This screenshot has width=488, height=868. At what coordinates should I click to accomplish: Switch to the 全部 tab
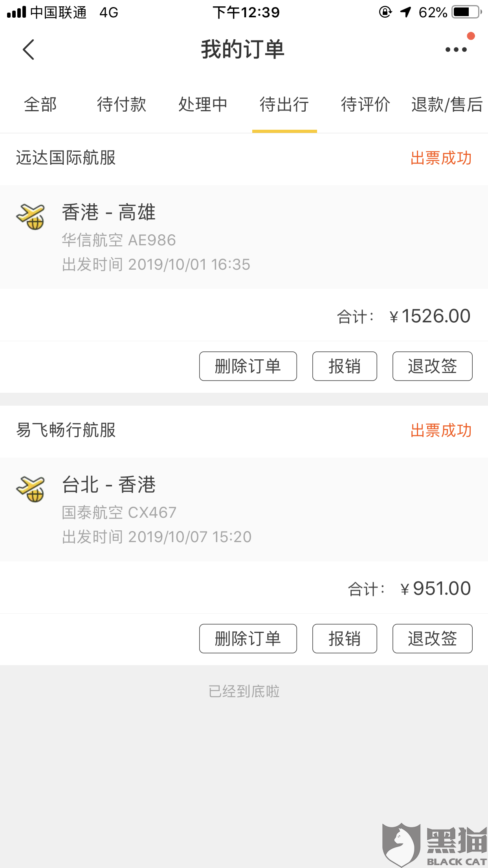coord(40,105)
